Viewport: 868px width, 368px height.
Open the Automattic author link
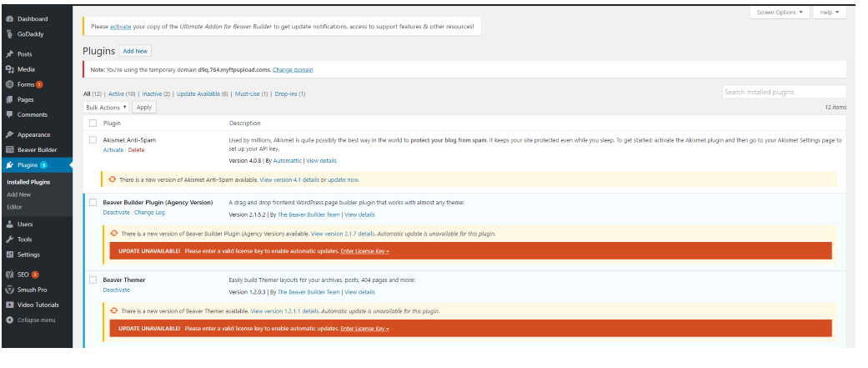[288, 161]
